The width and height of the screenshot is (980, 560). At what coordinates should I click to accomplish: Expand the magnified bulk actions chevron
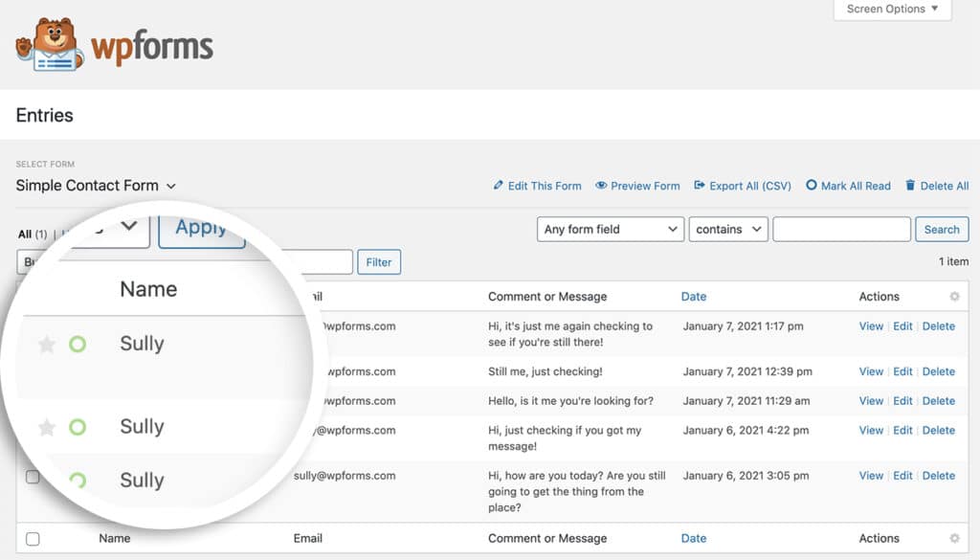(129, 226)
